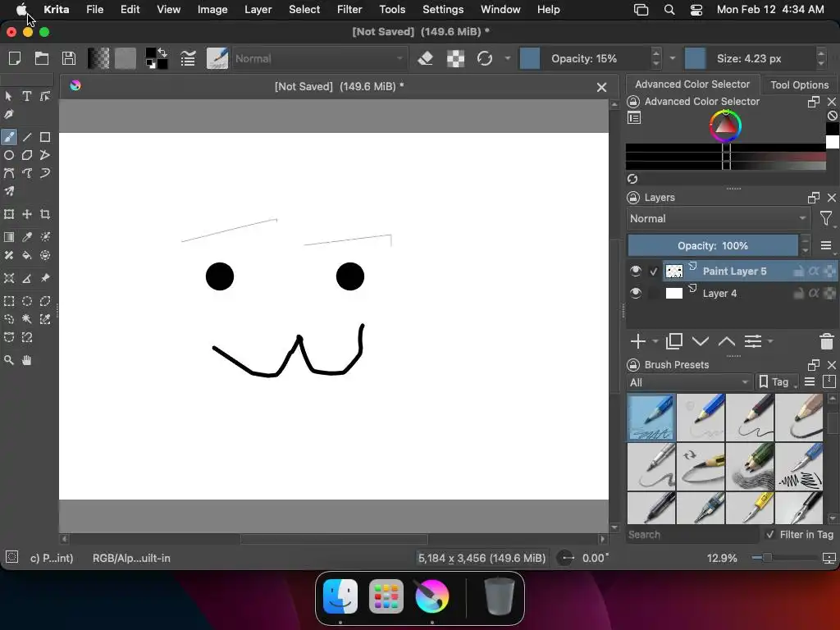Select the Pan hand tool

[x=27, y=360]
